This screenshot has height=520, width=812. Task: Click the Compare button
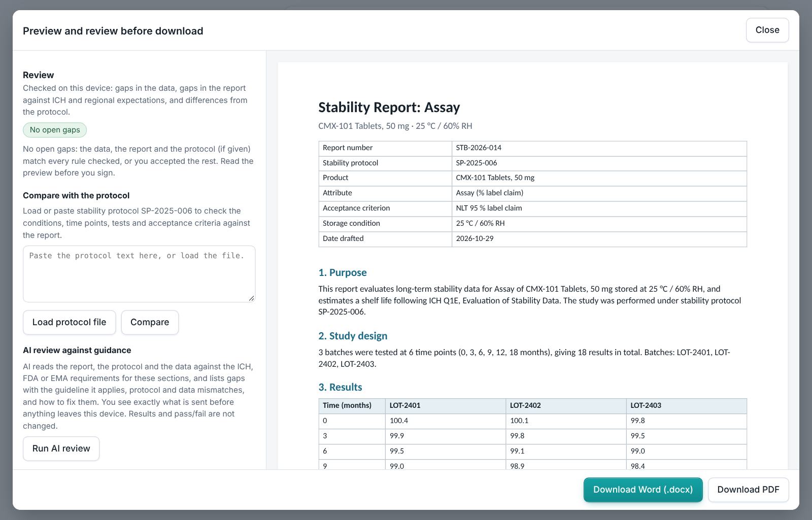[150, 322]
